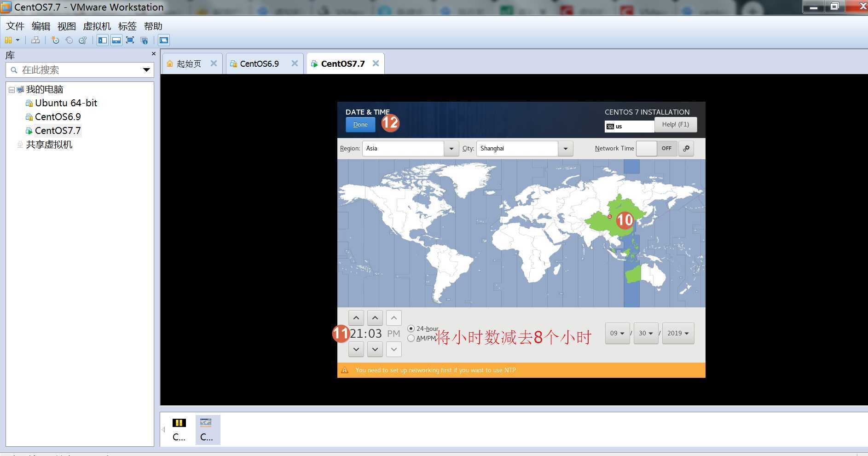868x456 pixels.
Task: Click the Help! (F1) button
Action: 675,125
